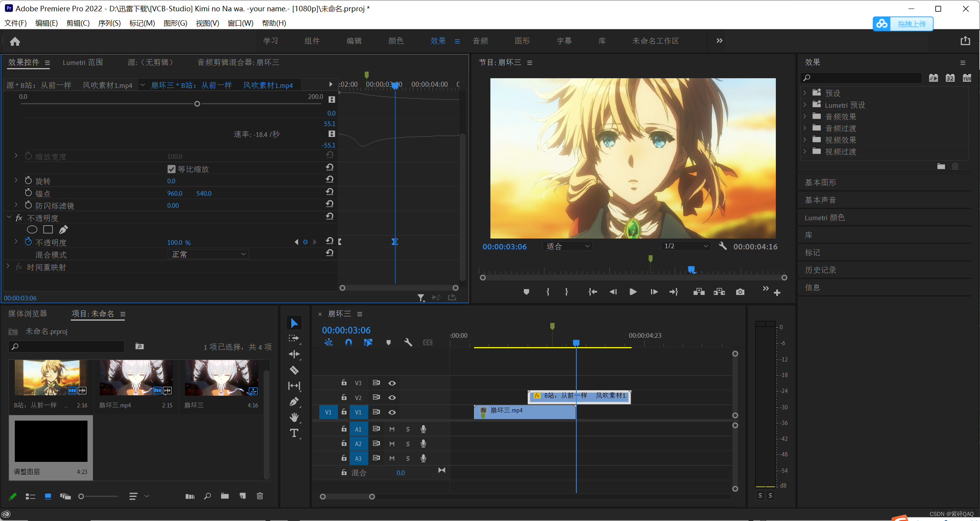Image resolution: width=980 pixels, height=521 pixels.
Task: Open the 混合模式 dropdown showing 正常
Action: (x=208, y=254)
